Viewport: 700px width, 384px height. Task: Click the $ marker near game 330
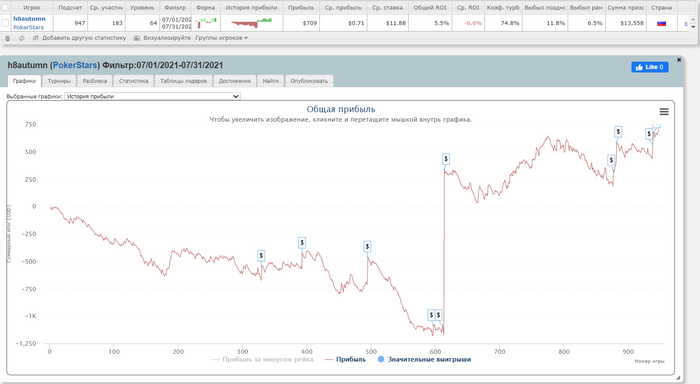point(261,255)
